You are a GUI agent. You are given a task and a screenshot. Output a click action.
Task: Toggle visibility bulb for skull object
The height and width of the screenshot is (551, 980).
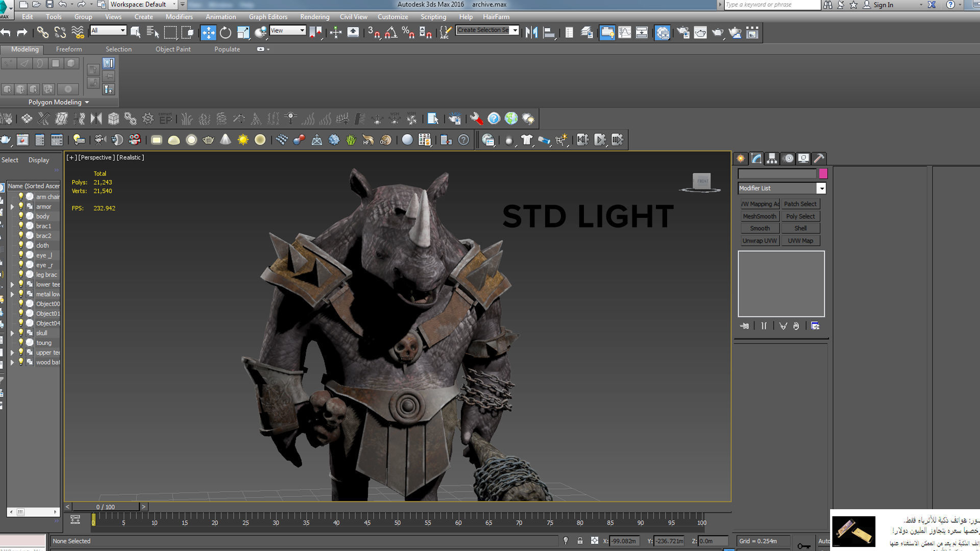pos(21,333)
